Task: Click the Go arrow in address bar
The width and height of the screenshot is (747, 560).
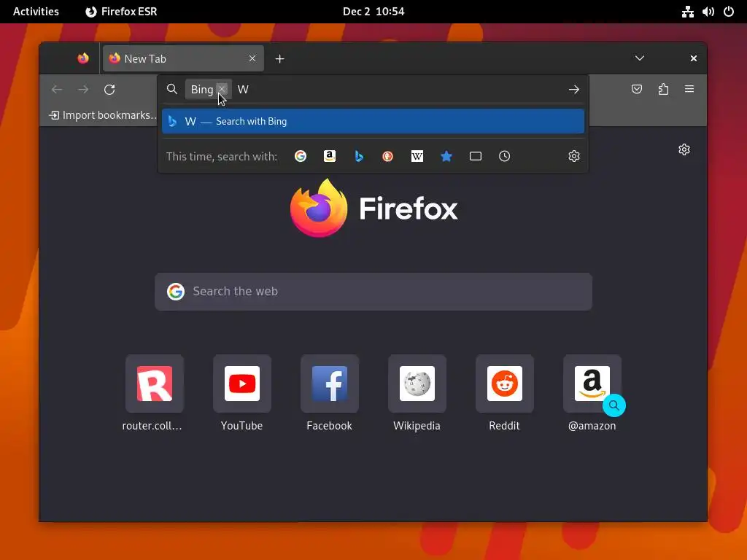Action: click(x=574, y=90)
